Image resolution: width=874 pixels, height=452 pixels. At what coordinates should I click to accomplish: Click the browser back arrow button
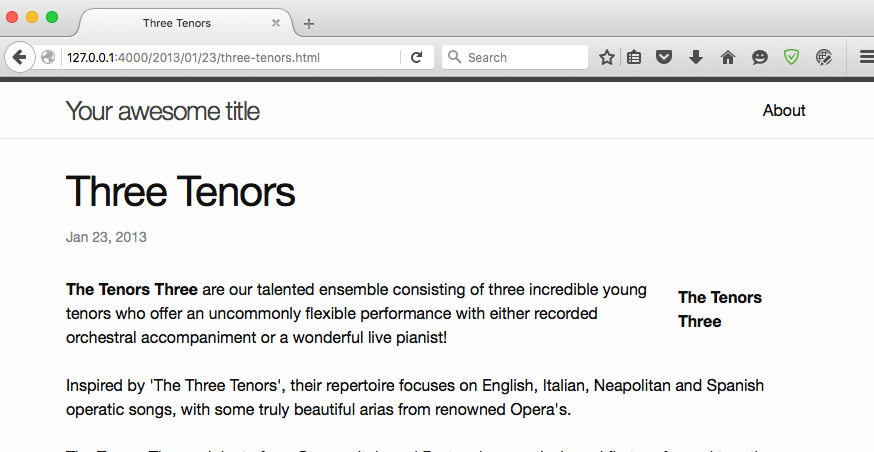coord(20,57)
